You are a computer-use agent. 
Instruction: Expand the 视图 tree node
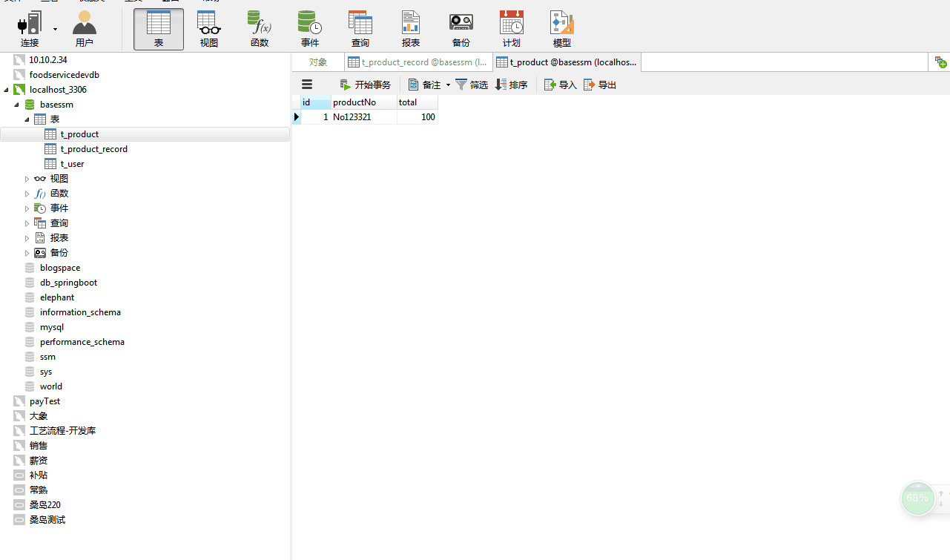pyautogui.click(x=27, y=179)
